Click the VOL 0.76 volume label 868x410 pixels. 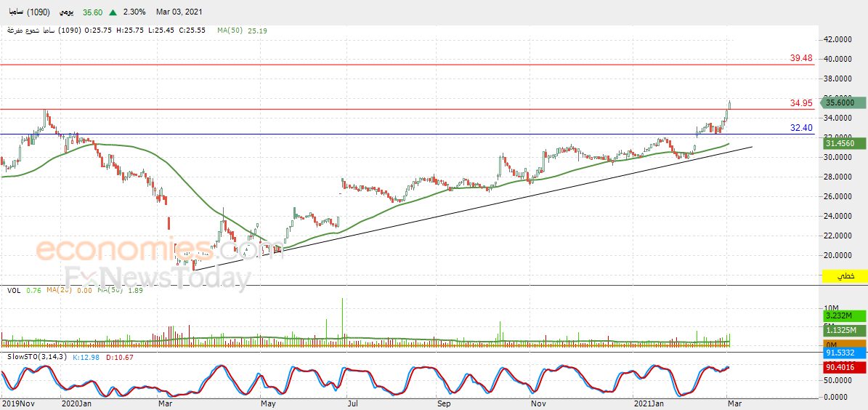coord(24,290)
